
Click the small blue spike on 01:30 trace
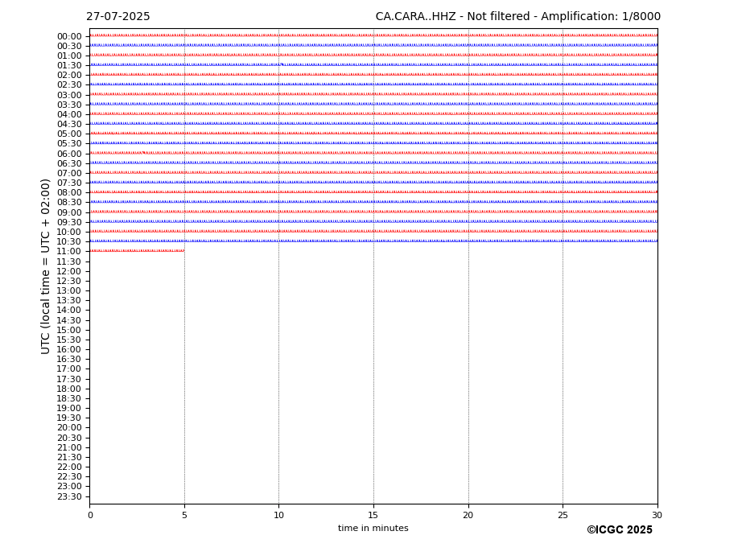(282, 64)
